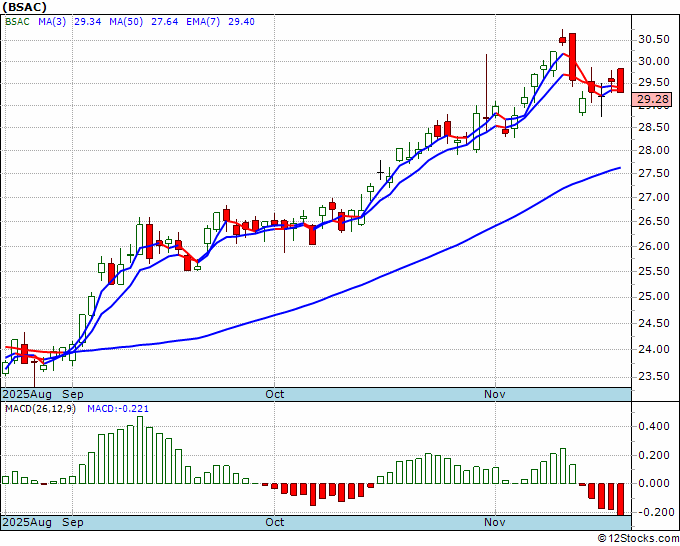The width and height of the screenshot is (680, 546).
Task: Click the 24.00 price axis label
Action: pyautogui.click(x=654, y=349)
